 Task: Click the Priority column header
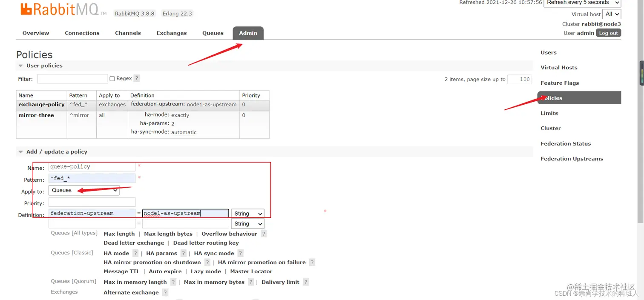point(251,95)
